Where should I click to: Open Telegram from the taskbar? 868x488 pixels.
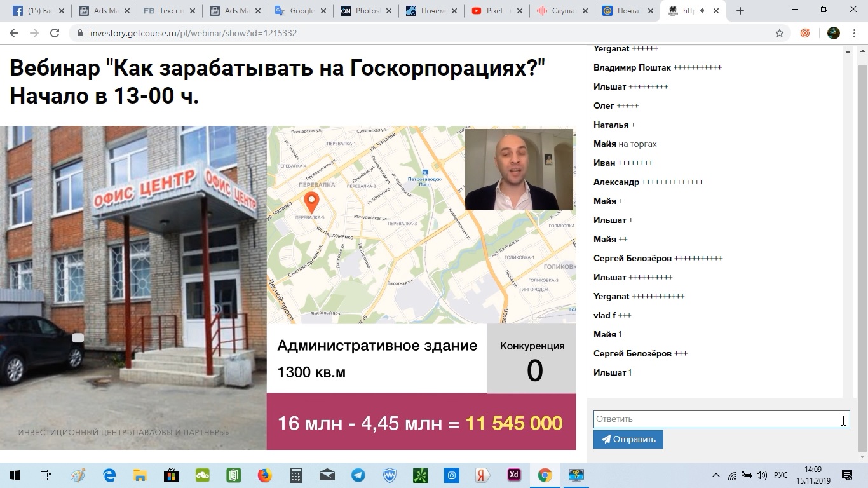[x=358, y=475]
